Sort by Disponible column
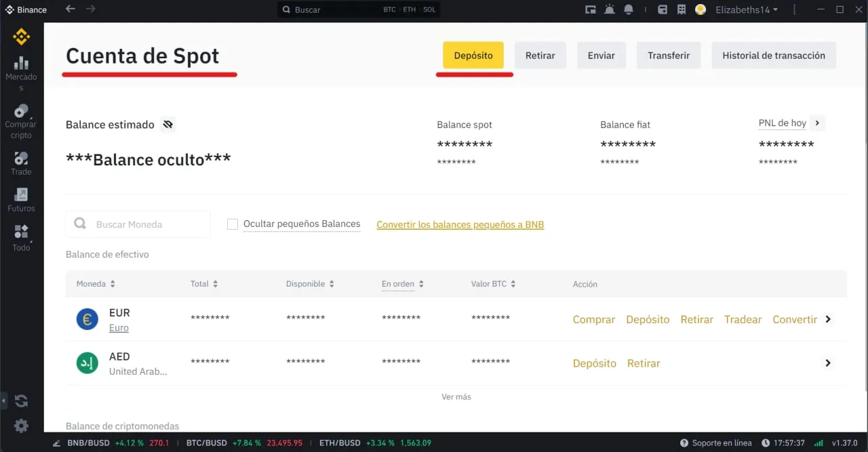Screen dimensions: 868x452 click(310, 284)
